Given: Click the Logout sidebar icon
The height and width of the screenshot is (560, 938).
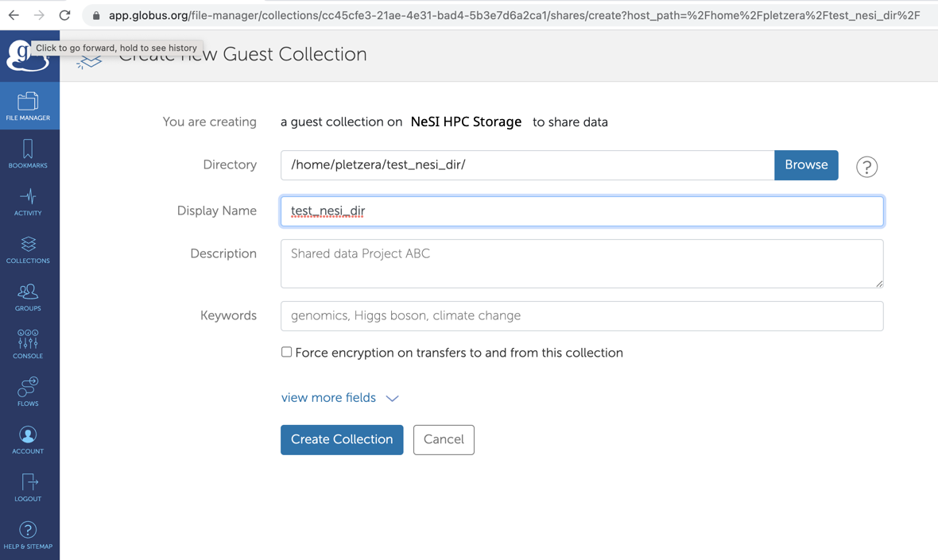Looking at the screenshot, I should (29, 488).
